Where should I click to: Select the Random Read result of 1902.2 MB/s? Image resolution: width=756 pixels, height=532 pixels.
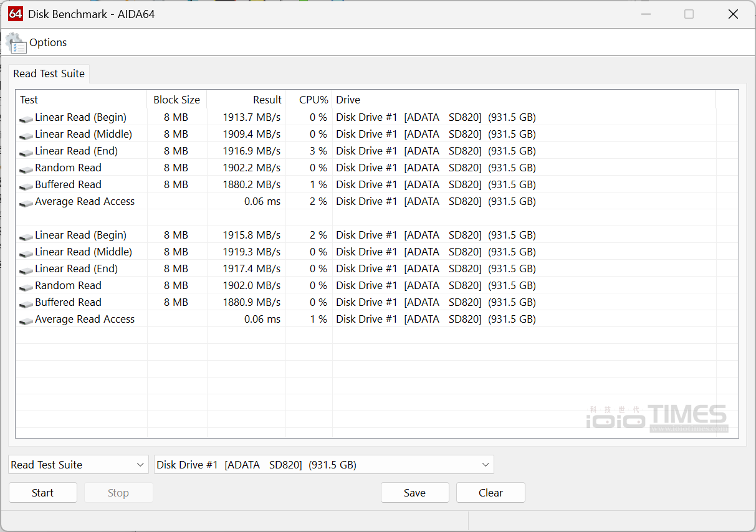tap(251, 168)
